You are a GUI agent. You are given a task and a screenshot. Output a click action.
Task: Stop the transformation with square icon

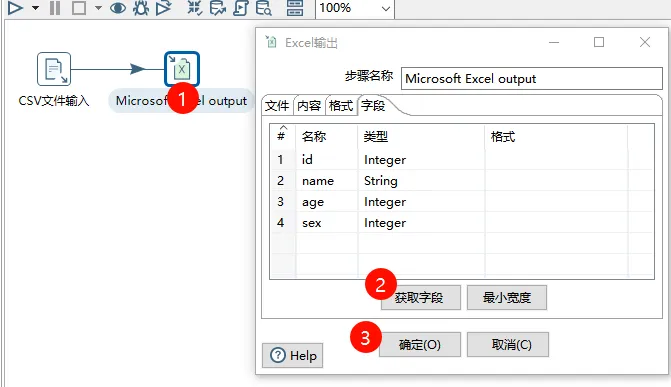79,8
